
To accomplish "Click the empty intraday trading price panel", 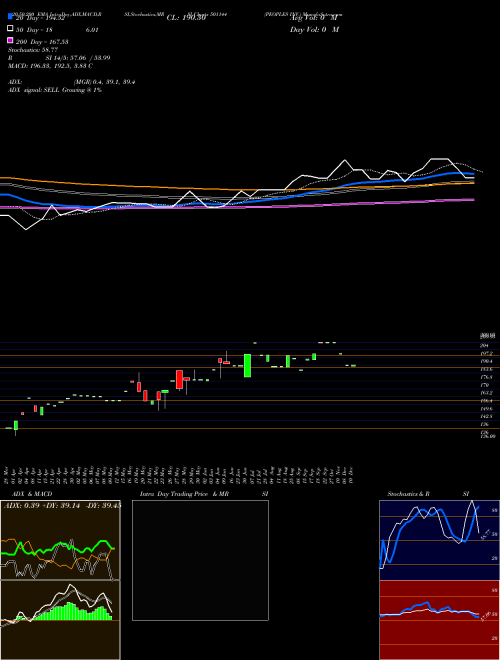I will pos(200,560).
